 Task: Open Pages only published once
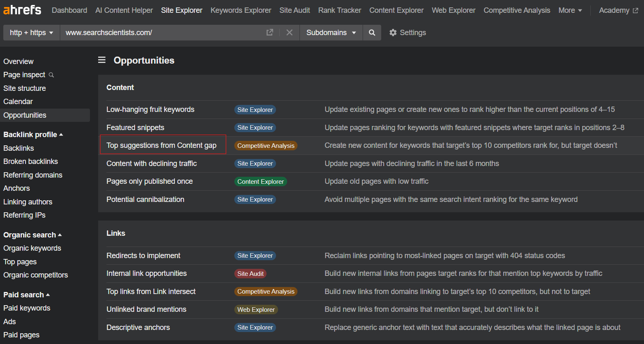pos(149,181)
